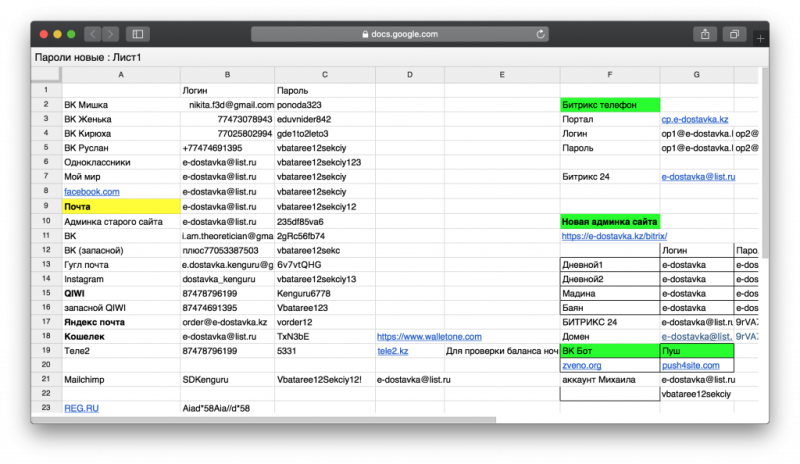Screen dimensions: 800x464
Task: Open the tele2.kz link
Action: [x=392, y=351]
